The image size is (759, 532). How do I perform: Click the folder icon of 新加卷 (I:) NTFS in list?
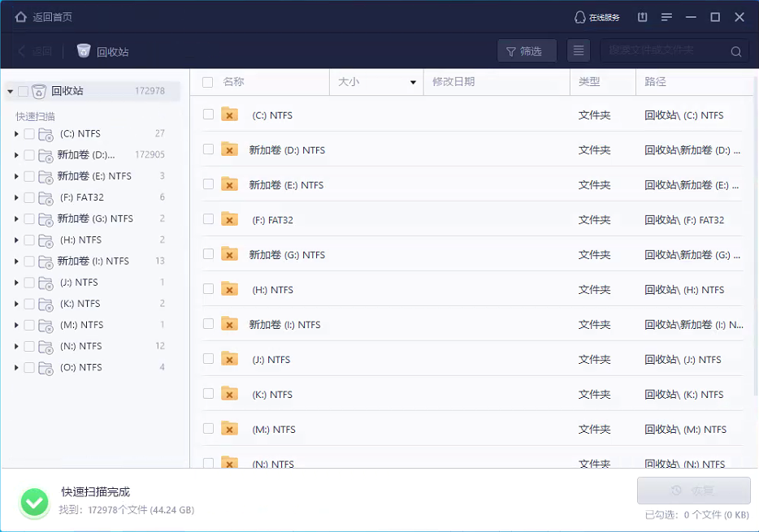[229, 323]
